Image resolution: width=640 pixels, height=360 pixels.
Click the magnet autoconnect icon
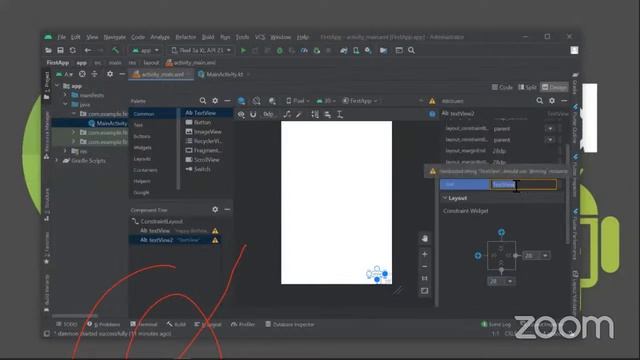pyautogui.click(x=253, y=115)
